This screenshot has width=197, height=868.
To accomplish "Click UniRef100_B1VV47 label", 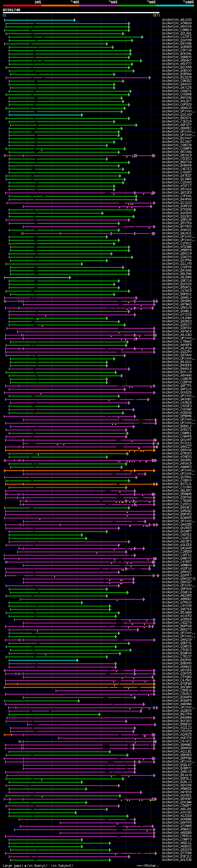I will coord(177,139).
